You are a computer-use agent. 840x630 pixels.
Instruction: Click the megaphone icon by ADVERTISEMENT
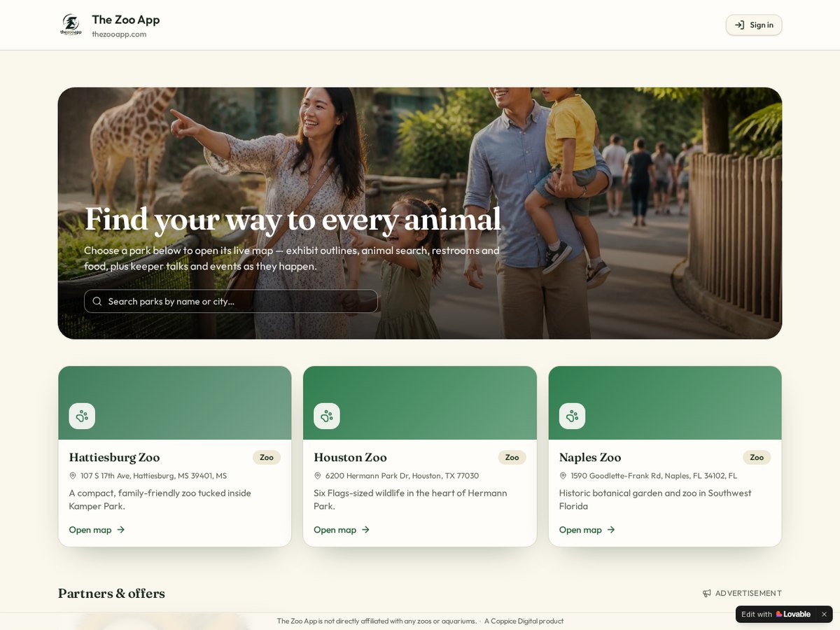click(707, 594)
